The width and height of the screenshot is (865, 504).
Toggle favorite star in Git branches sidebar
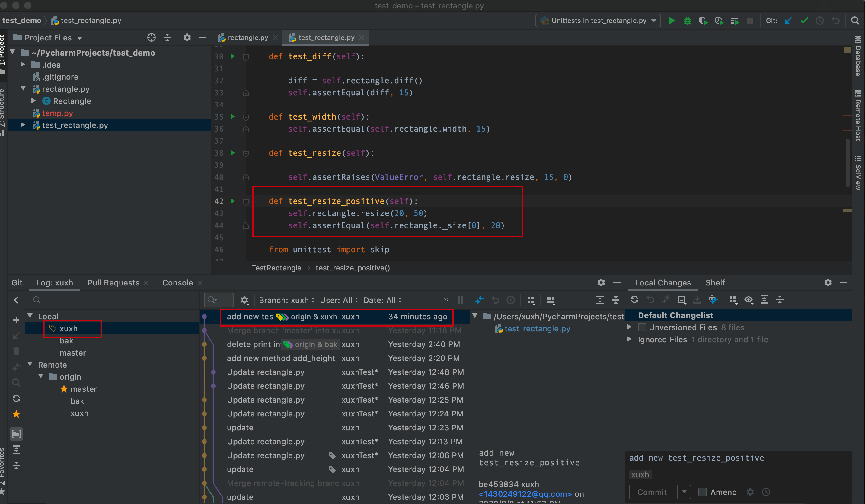(x=16, y=414)
